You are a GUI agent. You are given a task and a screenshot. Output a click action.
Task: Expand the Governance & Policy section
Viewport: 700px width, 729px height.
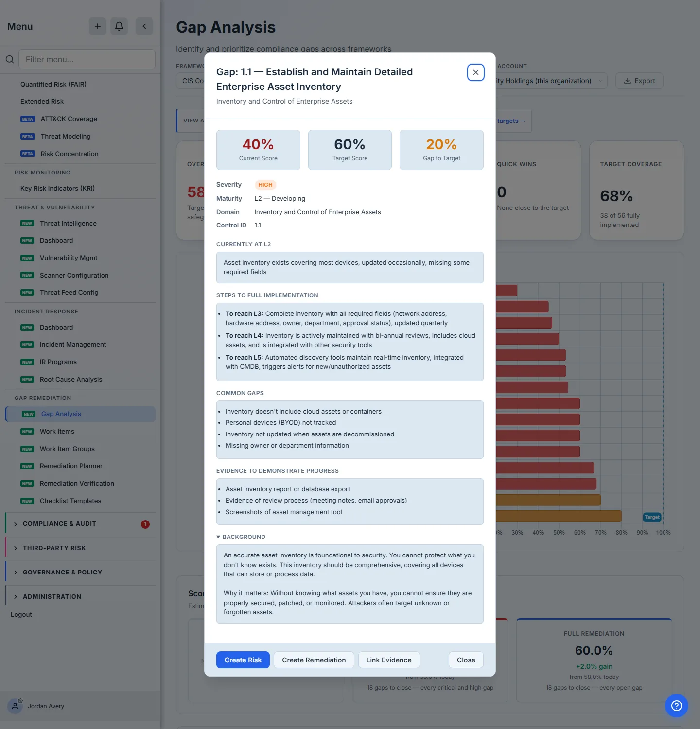coord(81,573)
